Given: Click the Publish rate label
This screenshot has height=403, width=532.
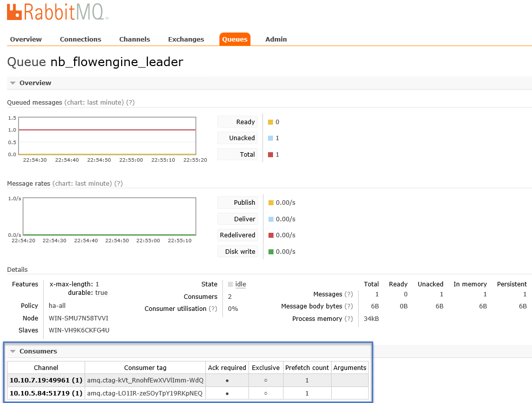Looking at the screenshot, I should point(237,203).
